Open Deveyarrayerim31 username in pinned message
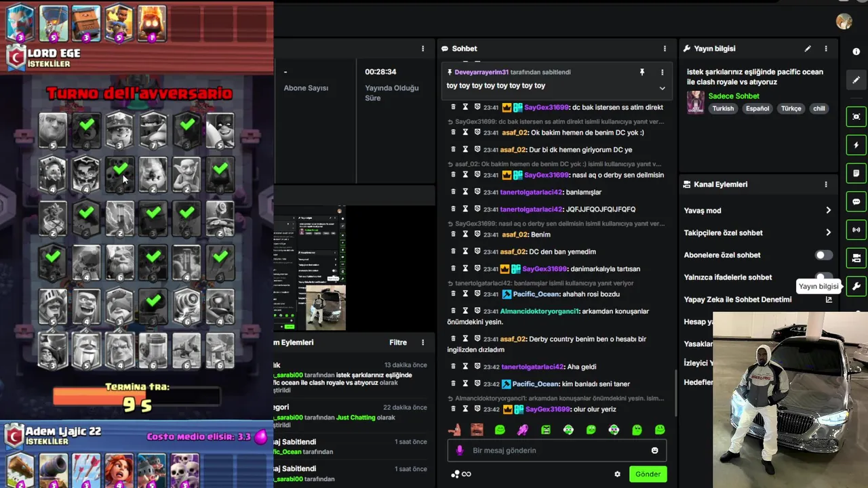Viewport: 868px width, 488px height. click(x=481, y=72)
